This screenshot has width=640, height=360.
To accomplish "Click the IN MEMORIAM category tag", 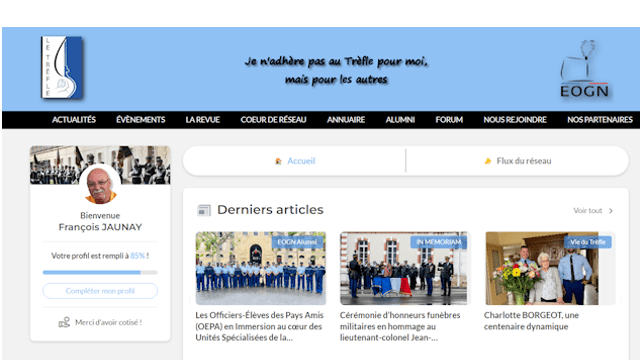I will [x=439, y=242].
